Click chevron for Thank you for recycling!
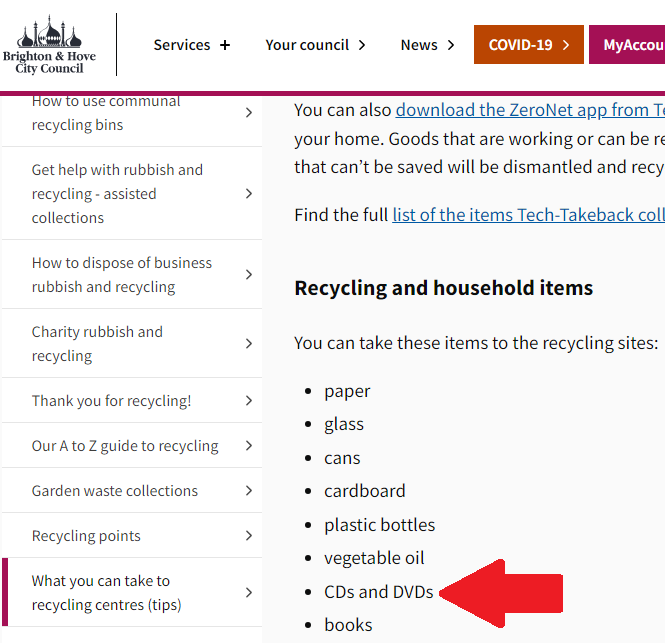The height and width of the screenshot is (643, 665). [249, 400]
